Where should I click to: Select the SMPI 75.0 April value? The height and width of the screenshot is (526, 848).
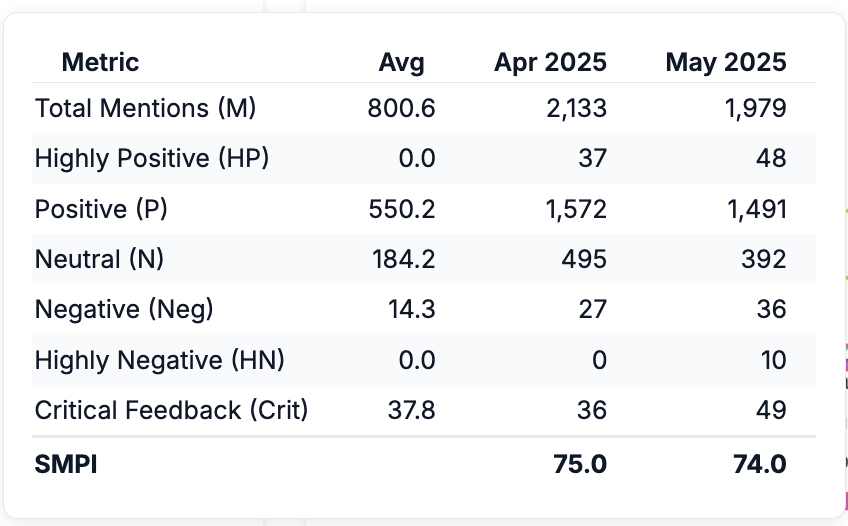(580, 464)
